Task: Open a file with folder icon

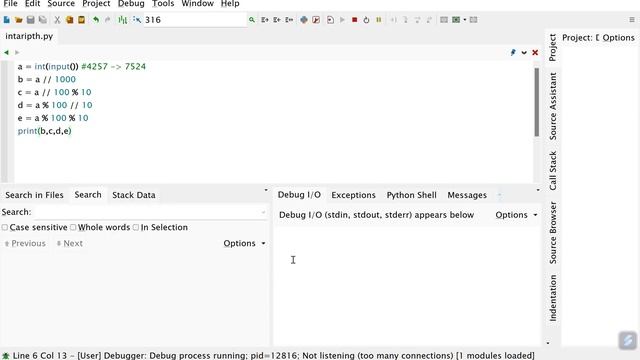Action: 18,20
